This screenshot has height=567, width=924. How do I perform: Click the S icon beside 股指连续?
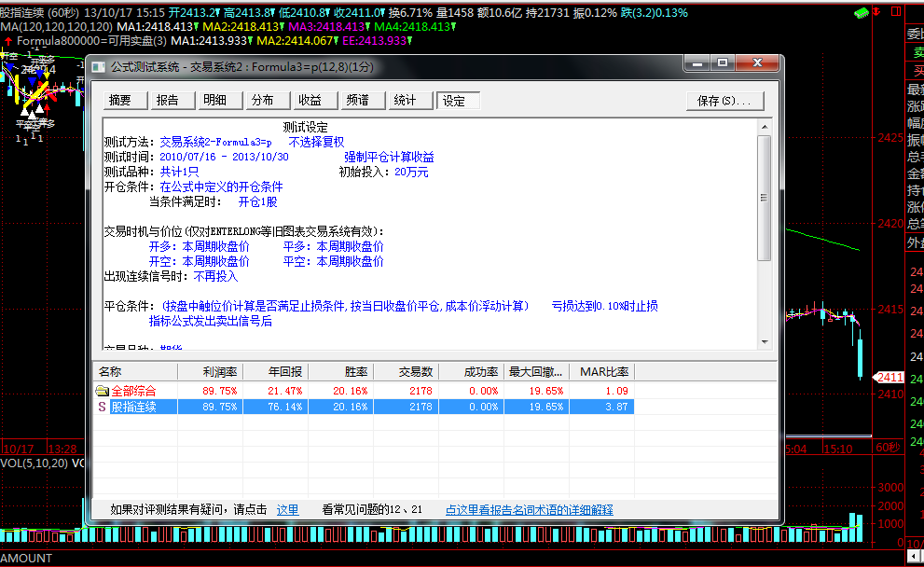coord(102,407)
